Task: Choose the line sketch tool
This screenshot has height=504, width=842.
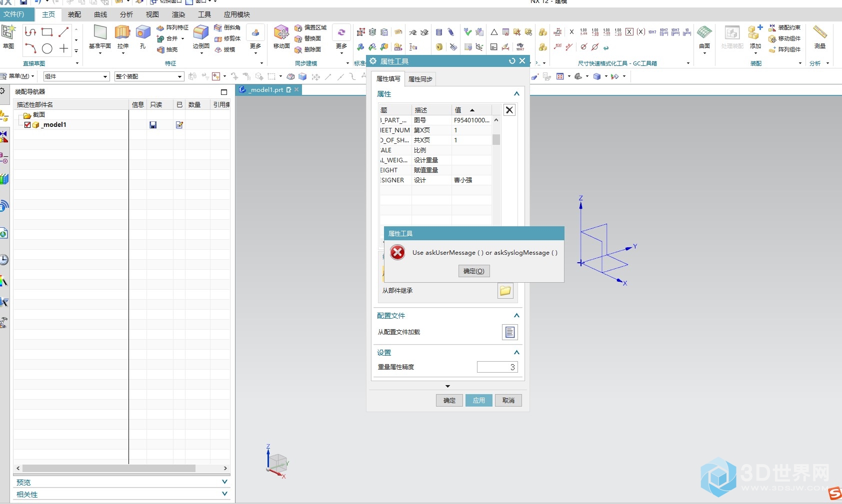Action: [x=63, y=32]
